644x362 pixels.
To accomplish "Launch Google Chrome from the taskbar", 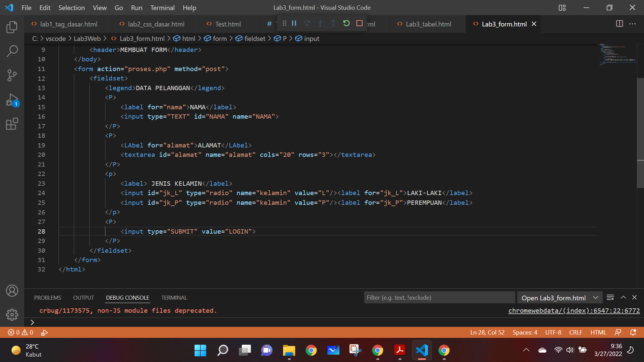I will 311,350.
